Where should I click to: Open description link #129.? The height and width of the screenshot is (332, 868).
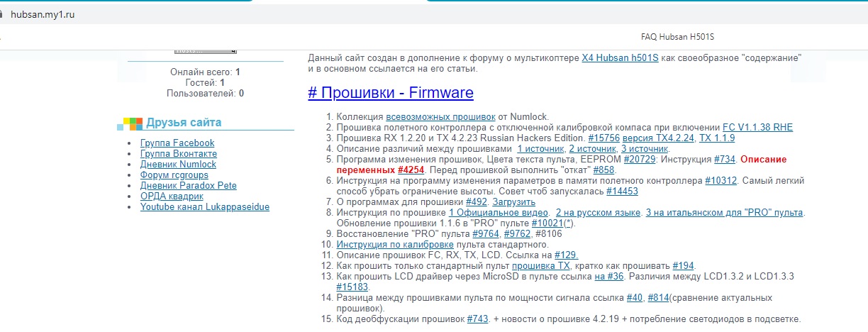tap(566, 255)
